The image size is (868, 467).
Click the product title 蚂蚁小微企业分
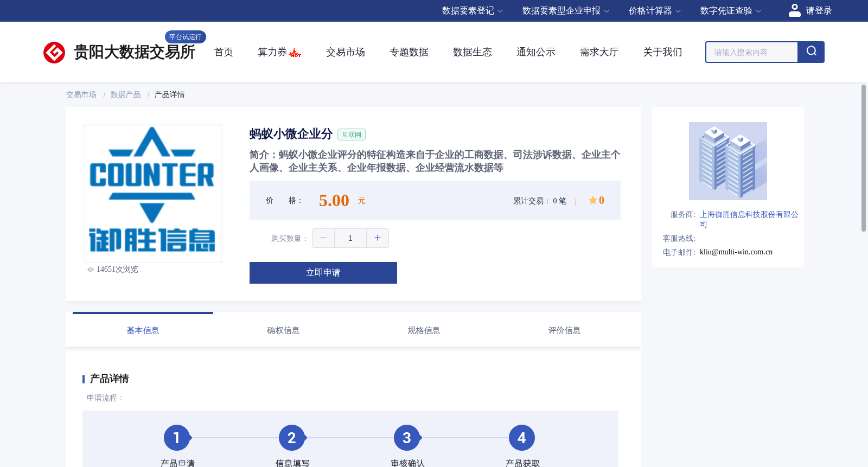(291, 134)
